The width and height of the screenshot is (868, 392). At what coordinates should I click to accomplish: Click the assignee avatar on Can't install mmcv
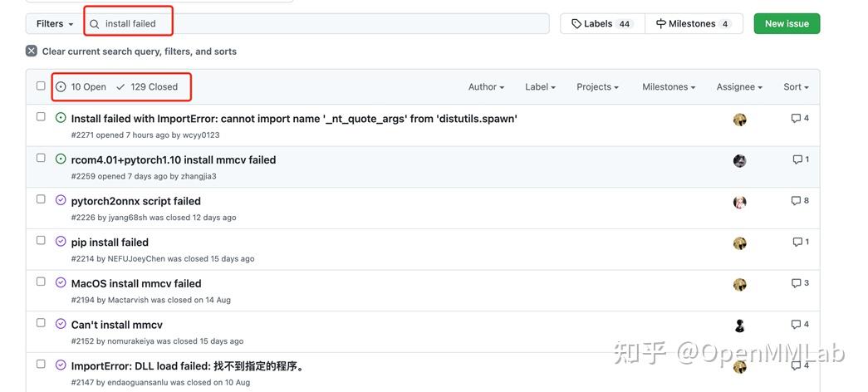pos(739,326)
